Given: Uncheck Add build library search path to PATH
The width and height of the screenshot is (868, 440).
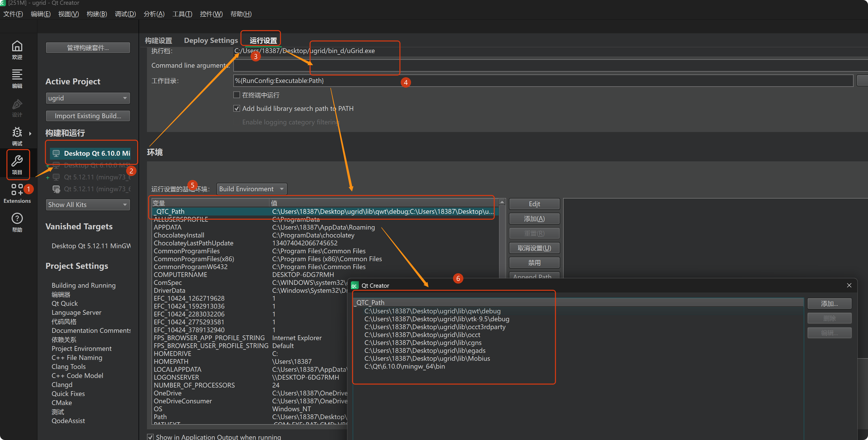Looking at the screenshot, I should 237,109.
